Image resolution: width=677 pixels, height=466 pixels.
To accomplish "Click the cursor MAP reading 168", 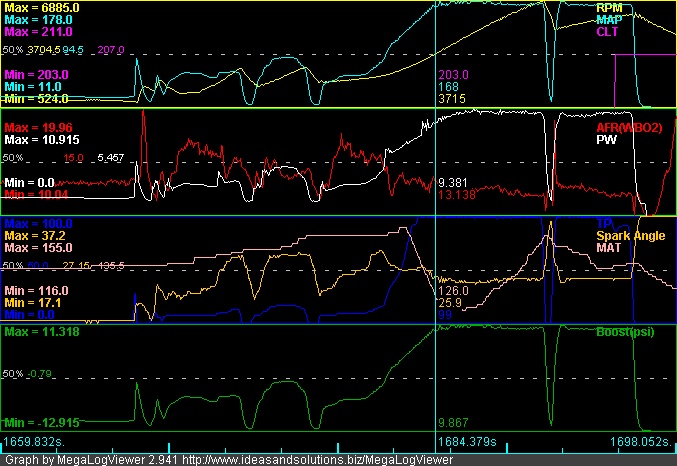I will [x=448, y=87].
